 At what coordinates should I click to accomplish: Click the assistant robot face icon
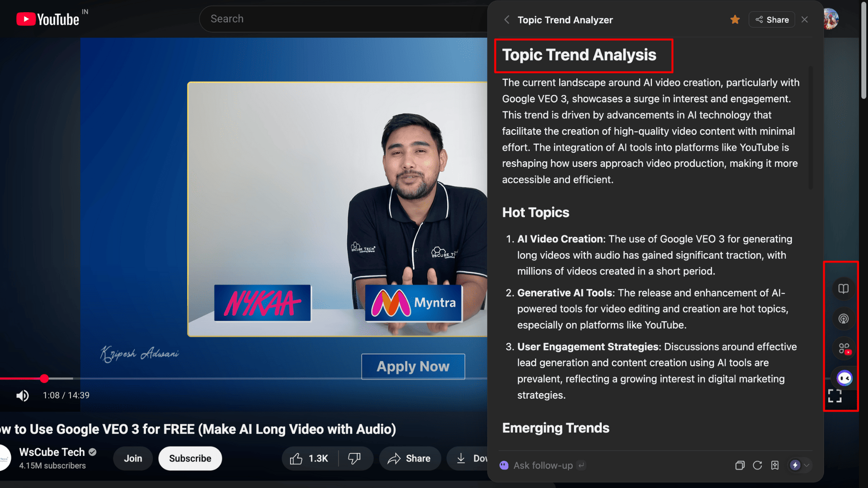pyautogui.click(x=844, y=378)
